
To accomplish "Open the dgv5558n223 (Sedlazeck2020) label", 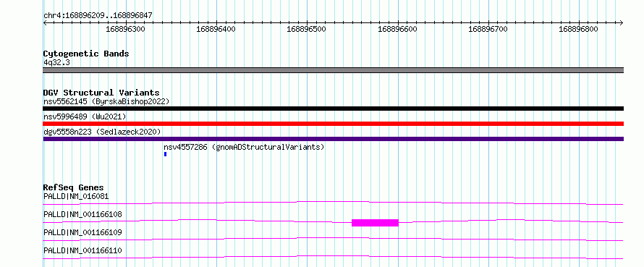I will click(x=102, y=132).
